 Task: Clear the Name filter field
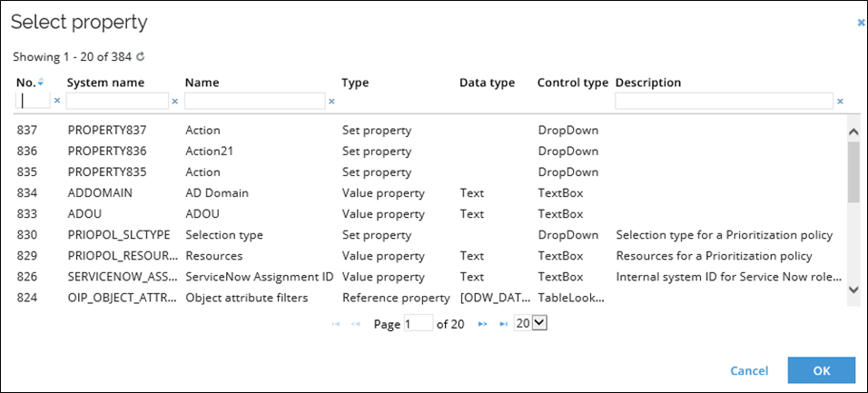coord(331,102)
